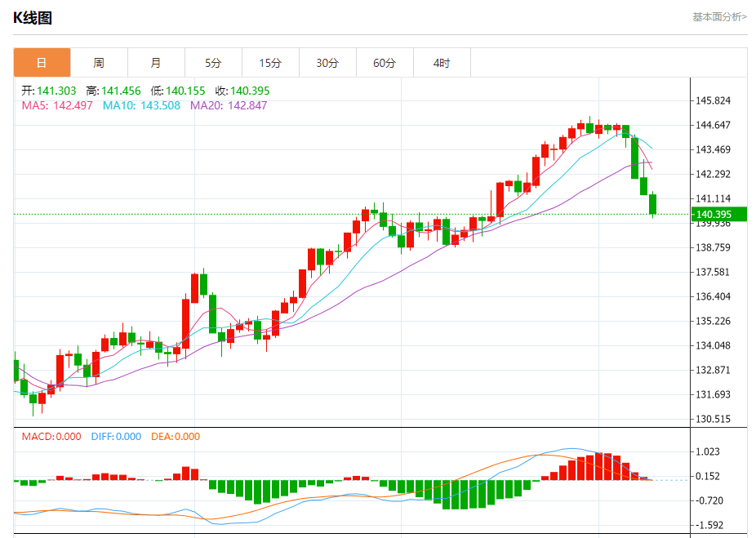Click the -0.720 MACD axis label

click(709, 500)
